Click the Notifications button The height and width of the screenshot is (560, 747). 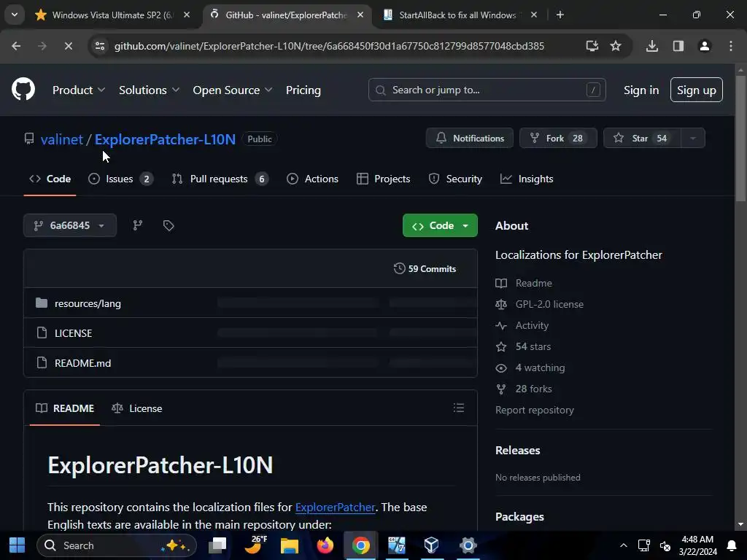pos(469,138)
